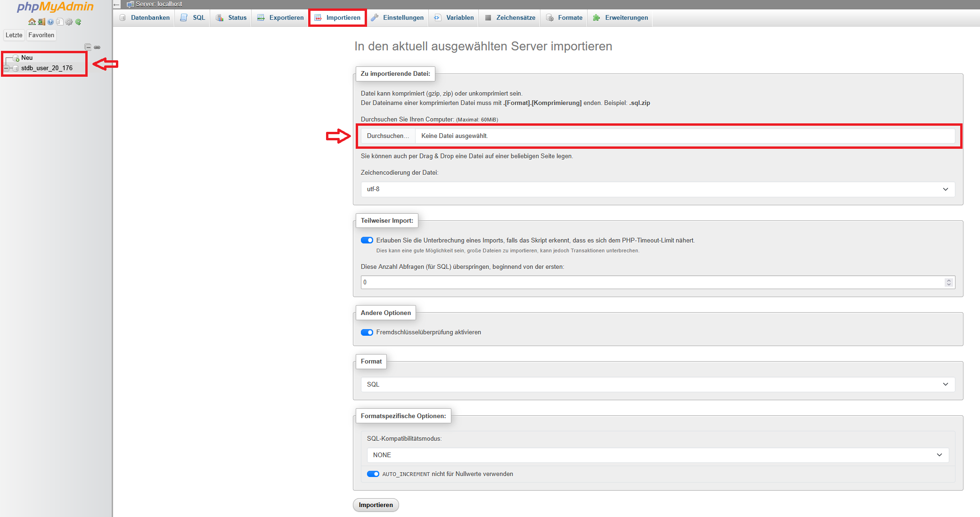This screenshot has height=517, width=980.
Task: Click the log out door icon
Action: pyautogui.click(x=41, y=22)
